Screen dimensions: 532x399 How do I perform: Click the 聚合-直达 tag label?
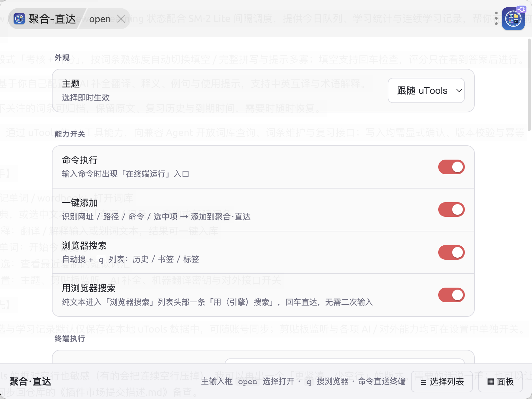[x=52, y=19]
